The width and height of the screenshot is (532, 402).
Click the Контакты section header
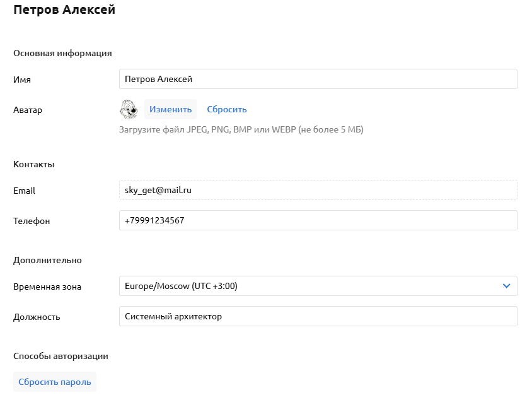click(34, 164)
